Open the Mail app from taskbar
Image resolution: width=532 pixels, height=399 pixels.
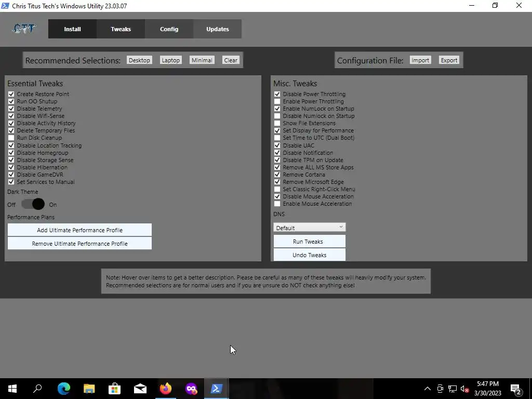pyautogui.click(x=140, y=389)
